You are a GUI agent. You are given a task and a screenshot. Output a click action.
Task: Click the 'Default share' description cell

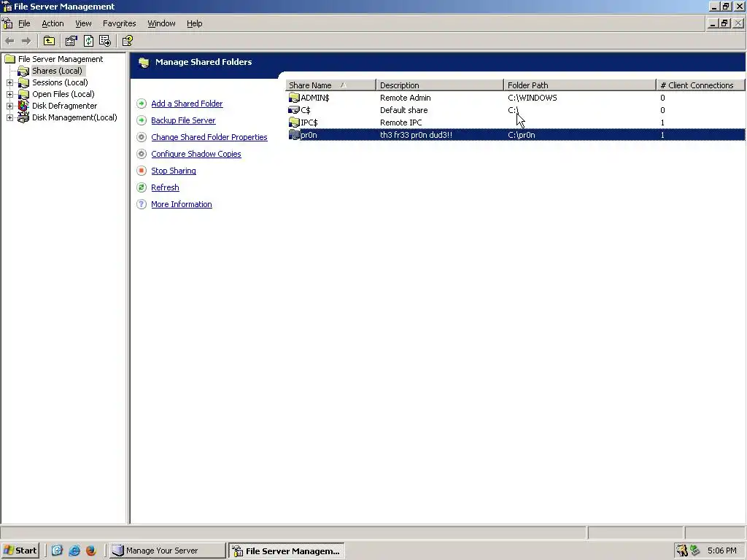pyautogui.click(x=403, y=110)
